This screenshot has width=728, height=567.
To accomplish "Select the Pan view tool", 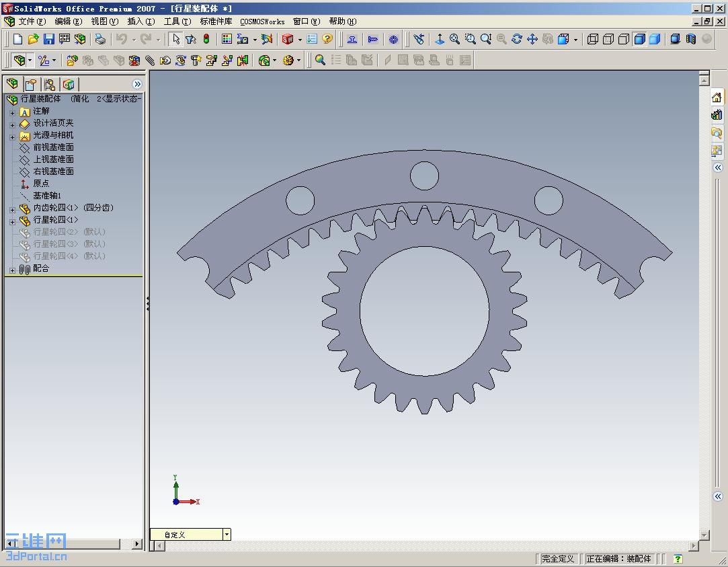I will (x=532, y=39).
